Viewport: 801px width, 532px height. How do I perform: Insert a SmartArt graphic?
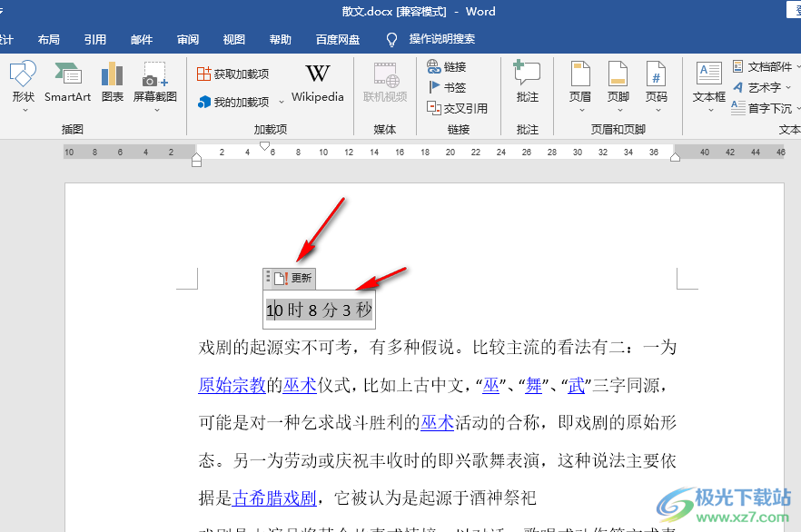pyautogui.click(x=67, y=82)
